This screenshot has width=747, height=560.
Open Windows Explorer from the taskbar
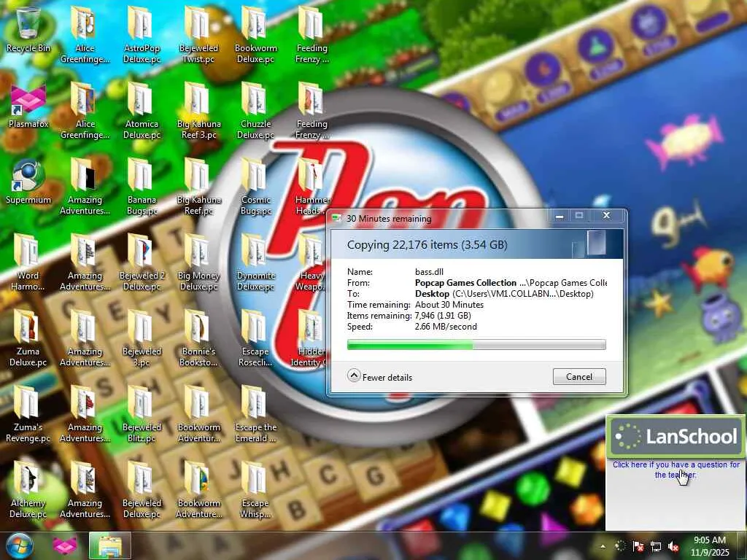tap(109, 545)
